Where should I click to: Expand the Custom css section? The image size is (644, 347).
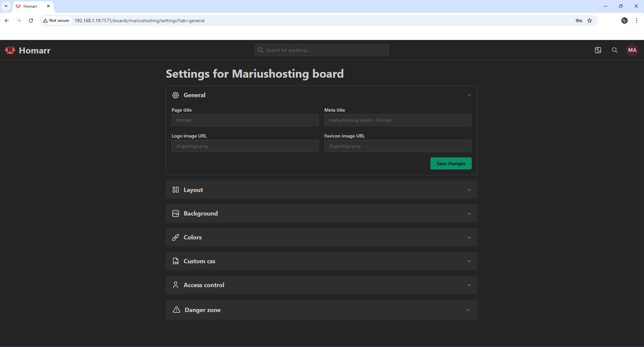click(x=322, y=261)
